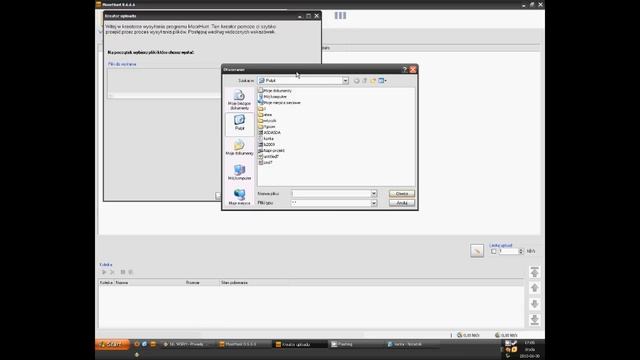Open the 'Szukaj w' Pulpit location dropdown
The image size is (640, 360).
(345, 81)
